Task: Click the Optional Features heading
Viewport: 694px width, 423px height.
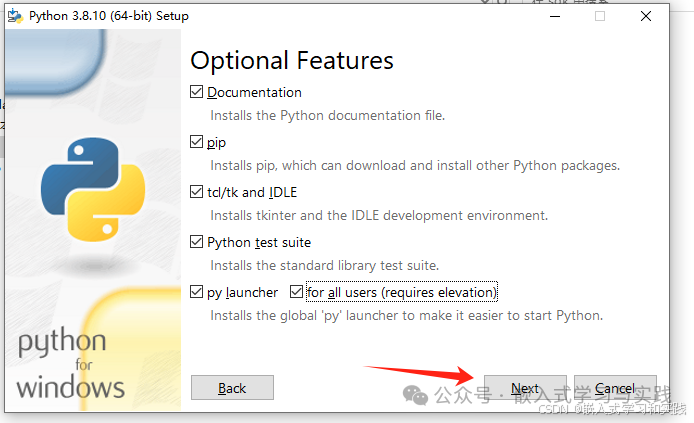Action: click(x=292, y=60)
